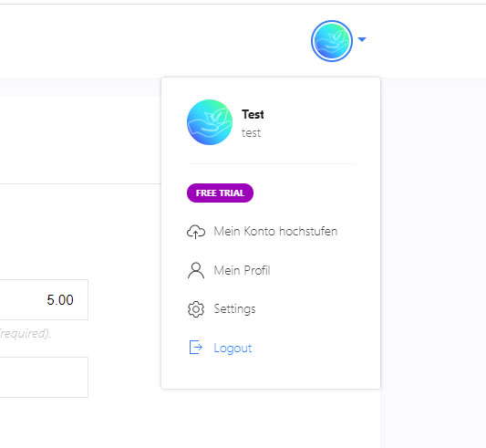This screenshot has height=448, width=486.
Task: Click the italic required hint text
Action: [x=26, y=334]
